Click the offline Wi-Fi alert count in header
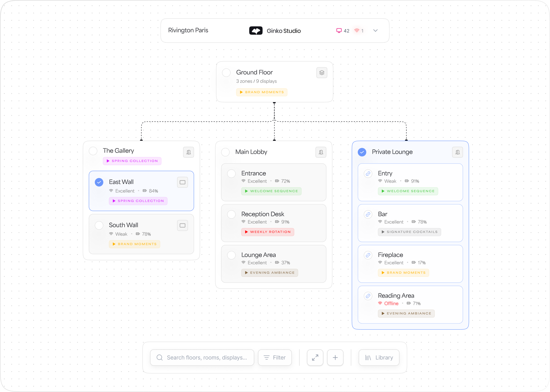The image size is (550, 392). [x=359, y=31]
